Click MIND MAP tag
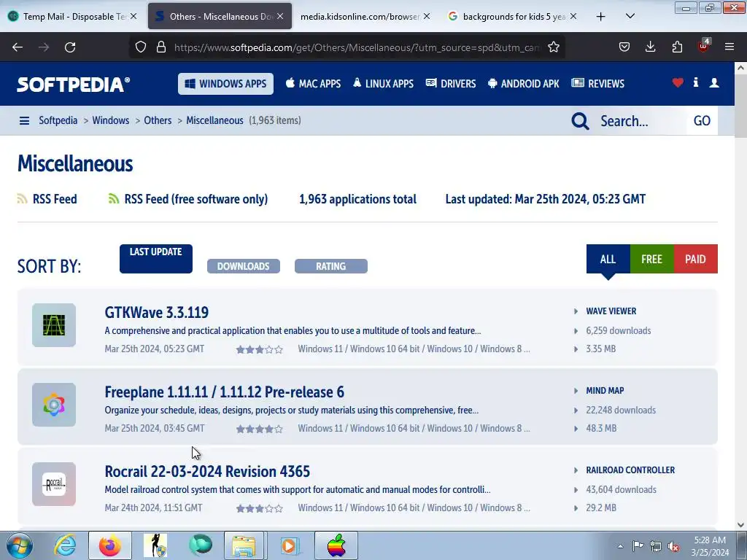Image resolution: width=747 pixels, height=560 pixels. pyautogui.click(x=605, y=391)
